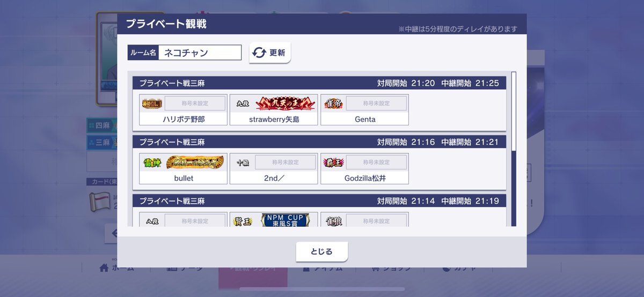The height and width of the screenshot is (297, 644).
Task: Select ハリボテ野郎's rank badge icon
Action: click(152, 103)
